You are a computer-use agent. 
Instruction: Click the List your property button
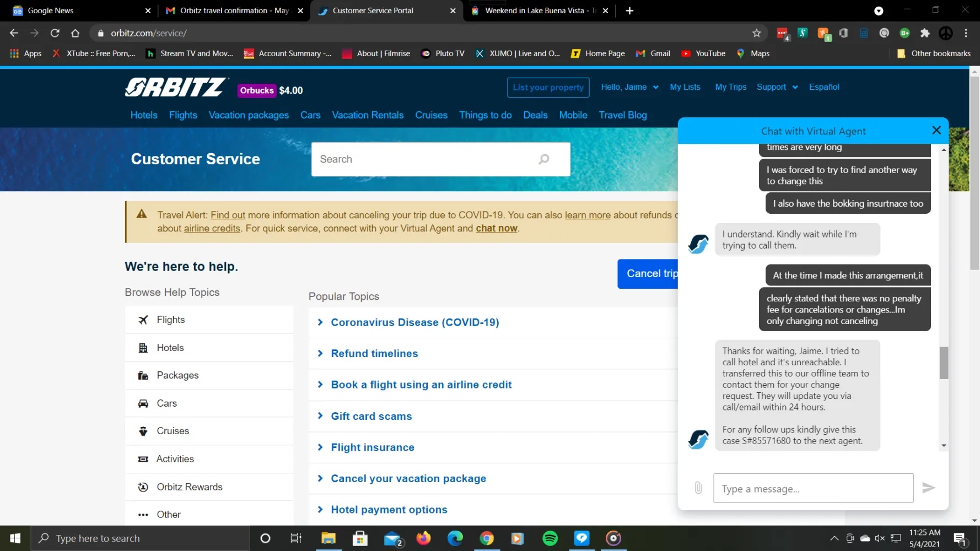click(x=548, y=88)
